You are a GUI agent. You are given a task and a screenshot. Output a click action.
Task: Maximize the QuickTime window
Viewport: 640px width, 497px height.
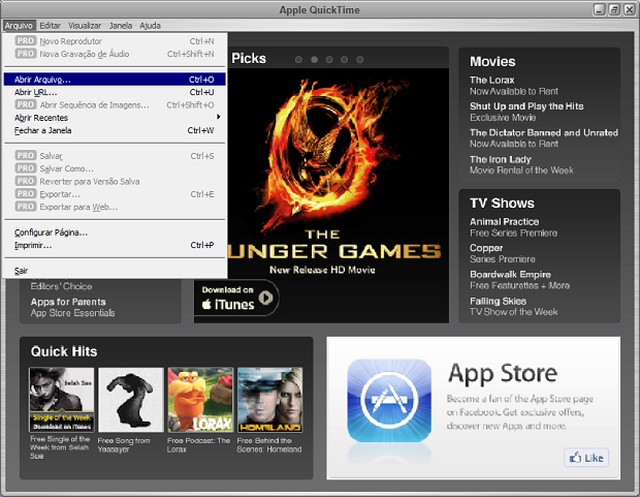coord(614,10)
